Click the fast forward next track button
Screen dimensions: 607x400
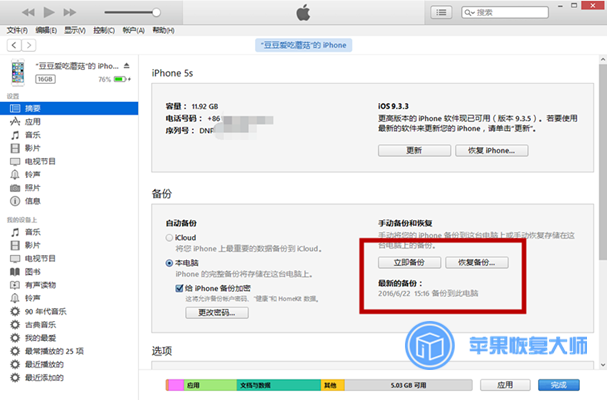70,12
